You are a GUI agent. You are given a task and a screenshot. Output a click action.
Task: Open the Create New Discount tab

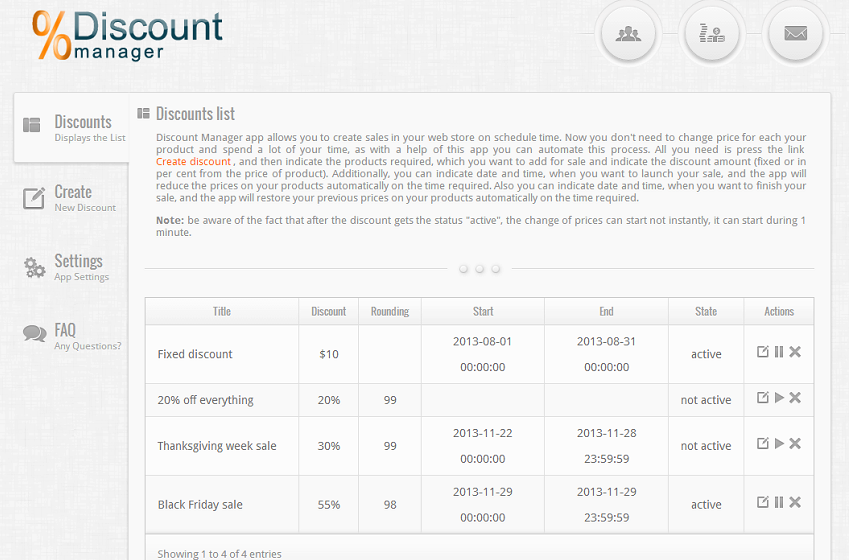click(x=72, y=198)
